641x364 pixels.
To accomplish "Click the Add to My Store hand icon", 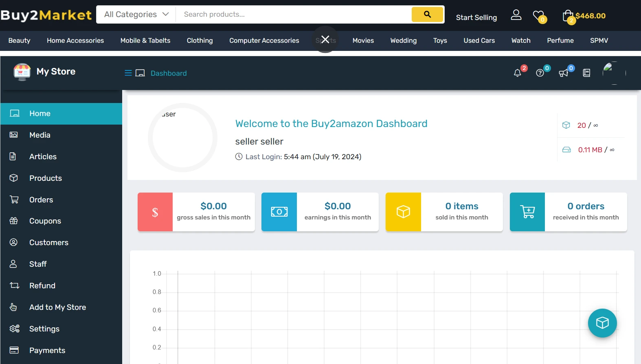I will pos(13,307).
